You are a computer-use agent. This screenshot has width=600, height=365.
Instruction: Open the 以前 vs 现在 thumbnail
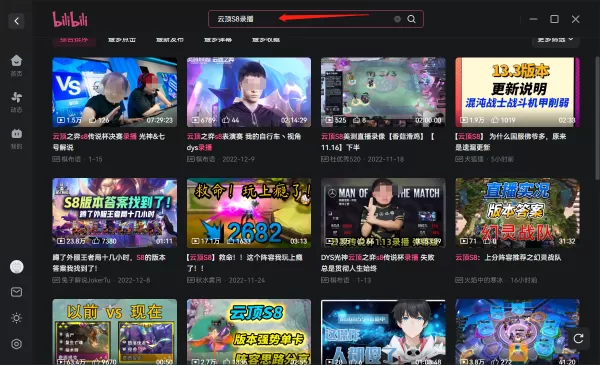[114, 332]
